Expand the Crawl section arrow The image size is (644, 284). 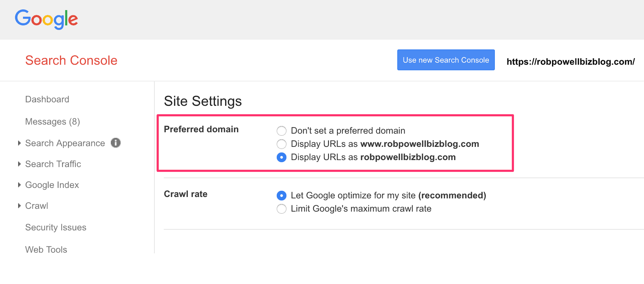pos(20,206)
